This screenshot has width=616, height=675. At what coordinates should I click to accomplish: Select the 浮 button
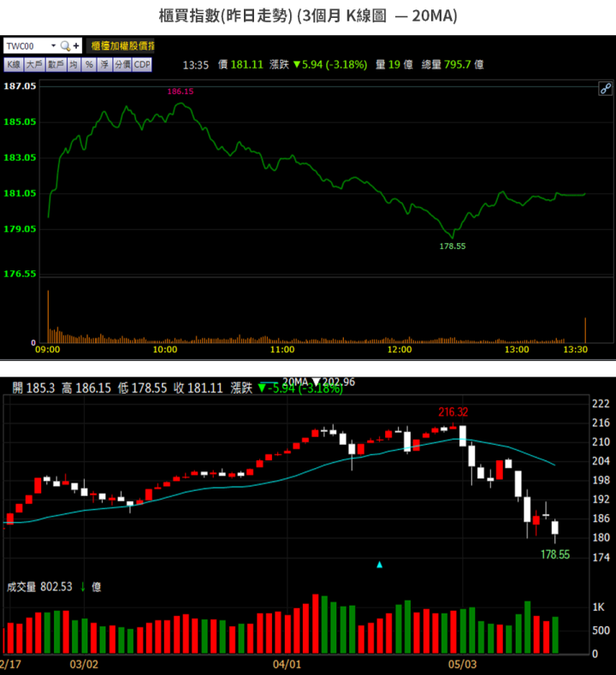104,64
